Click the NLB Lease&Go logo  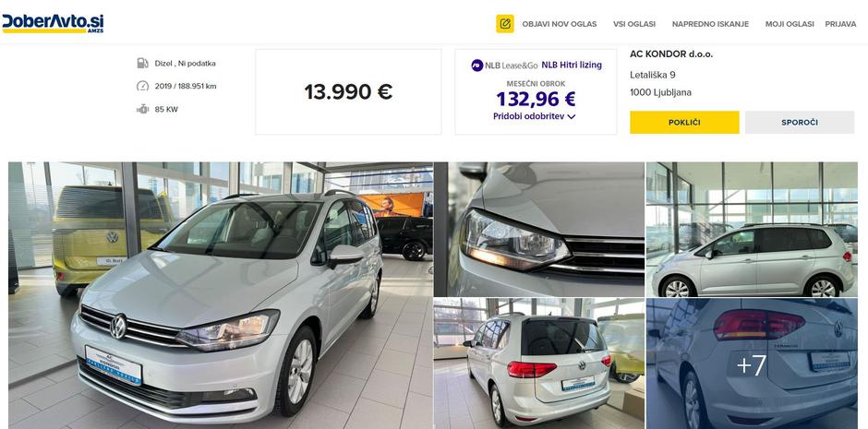click(504, 66)
